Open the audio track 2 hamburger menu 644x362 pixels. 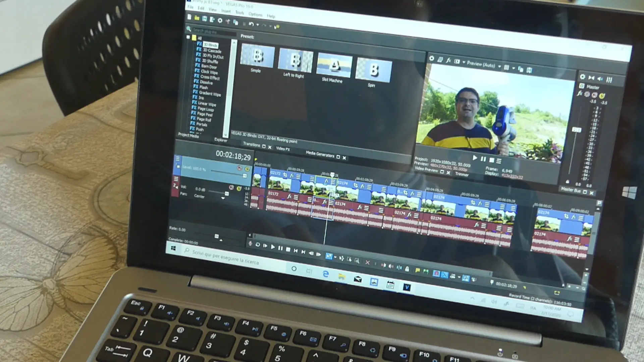coord(176,179)
